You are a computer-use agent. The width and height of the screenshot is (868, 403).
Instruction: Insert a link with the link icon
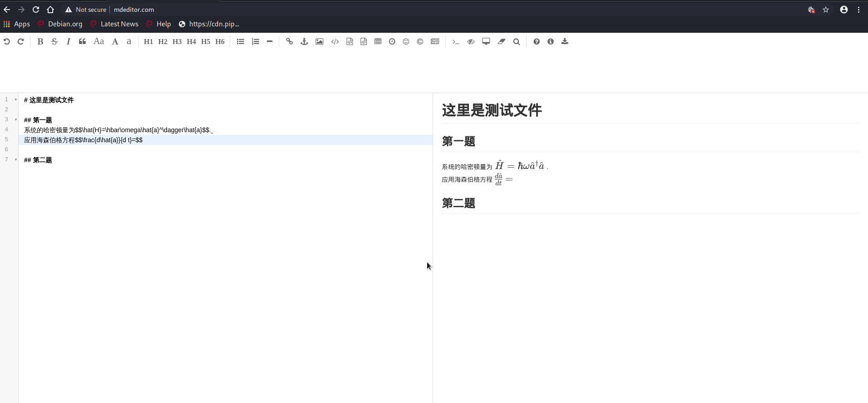[289, 42]
